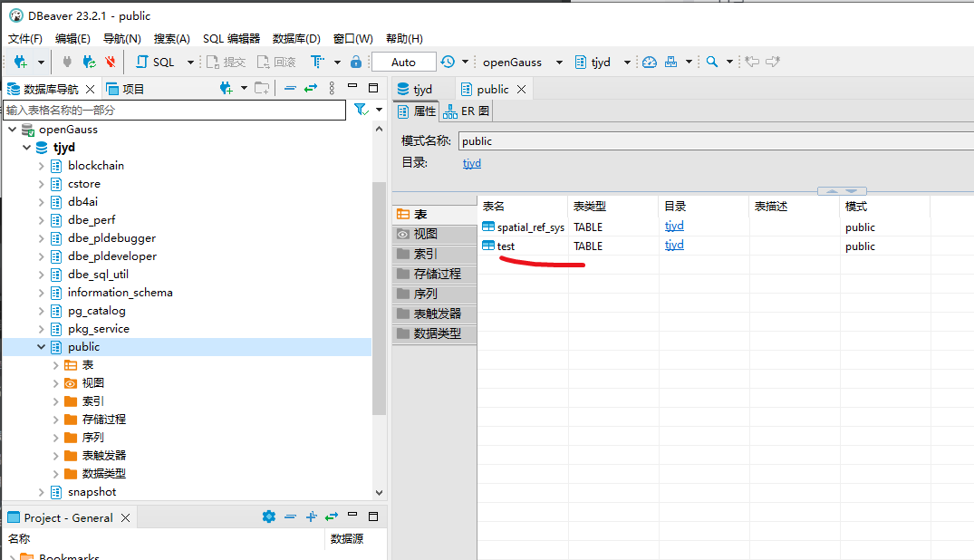
Task: Click the tjyd catalog link
Action: (x=471, y=163)
